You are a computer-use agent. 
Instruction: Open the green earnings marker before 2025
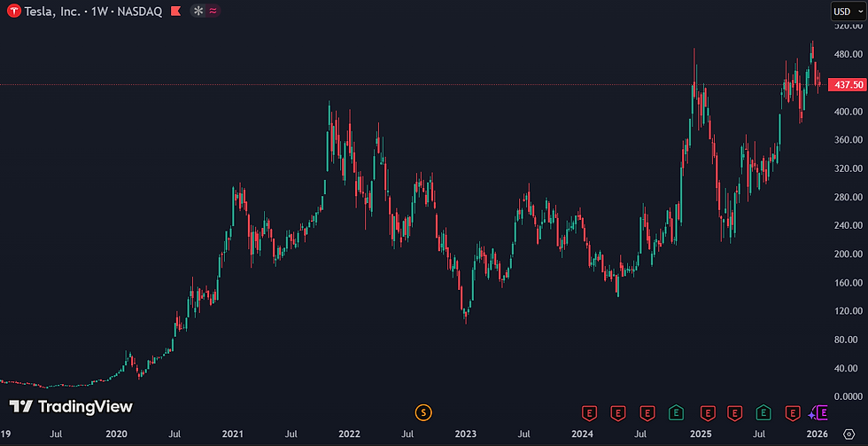[676, 412]
